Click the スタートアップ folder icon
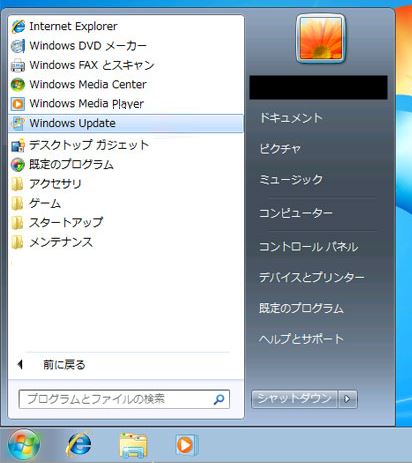The width and height of the screenshot is (412, 463). click(x=18, y=223)
